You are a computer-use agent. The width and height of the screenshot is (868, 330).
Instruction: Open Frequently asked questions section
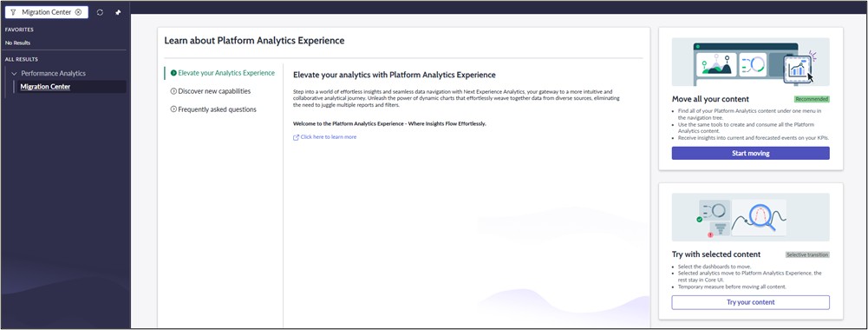(213, 109)
